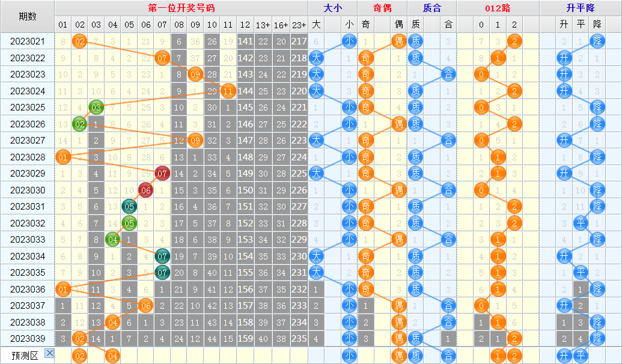Click blue 降 ball in row 2023039
622x364 pixels.
click(x=597, y=339)
